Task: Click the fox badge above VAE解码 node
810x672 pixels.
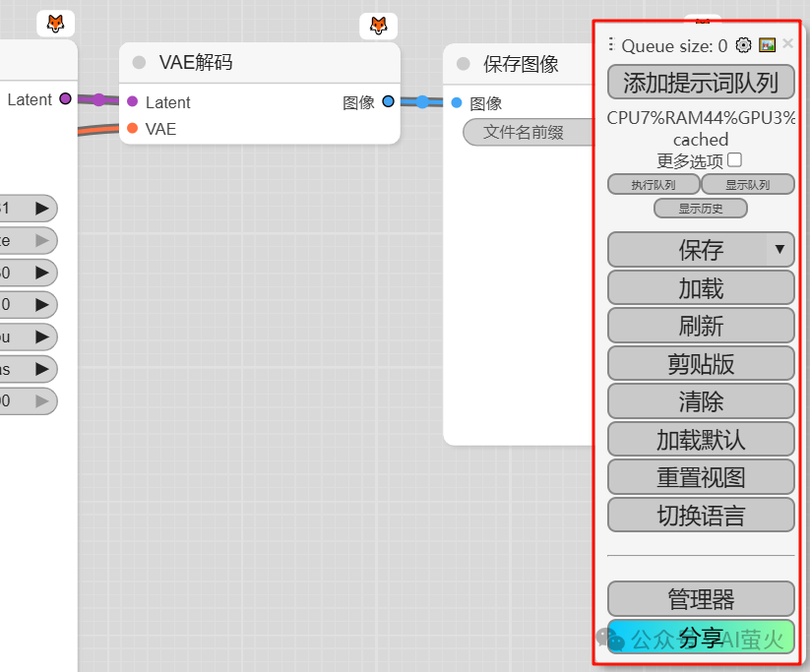Action: pyautogui.click(x=379, y=26)
